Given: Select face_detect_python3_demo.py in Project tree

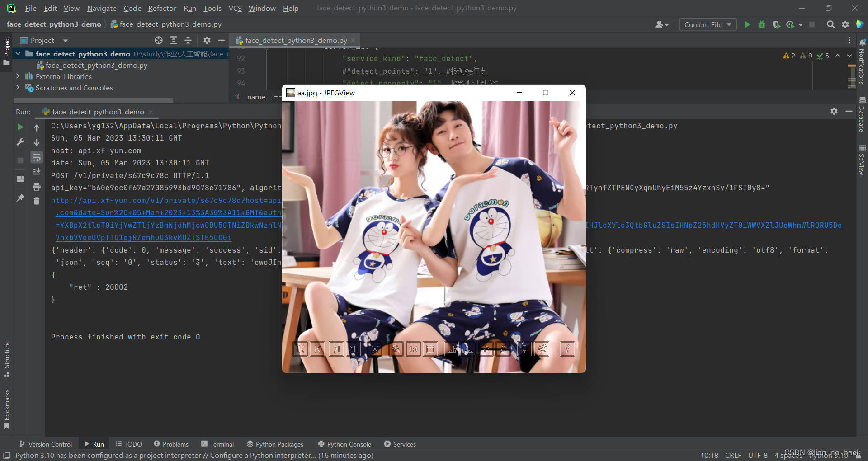Looking at the screenshot, I should 96,65.
